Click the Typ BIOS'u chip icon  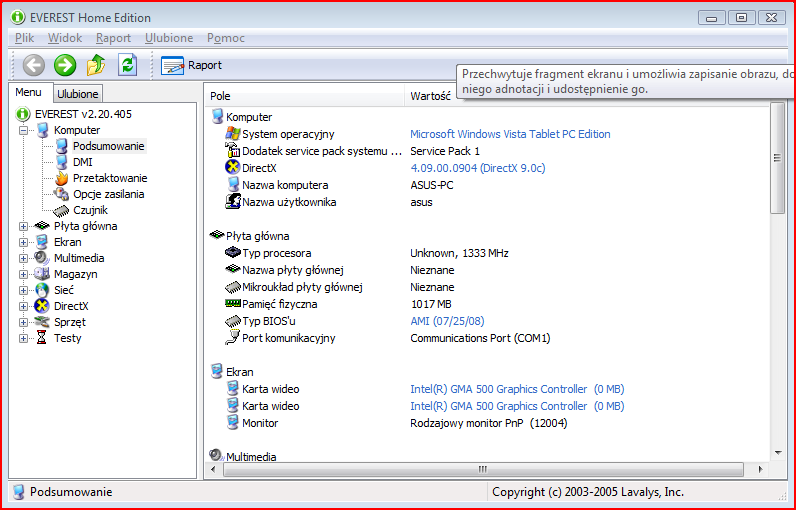pyautogui.click(x=233, y=321)
